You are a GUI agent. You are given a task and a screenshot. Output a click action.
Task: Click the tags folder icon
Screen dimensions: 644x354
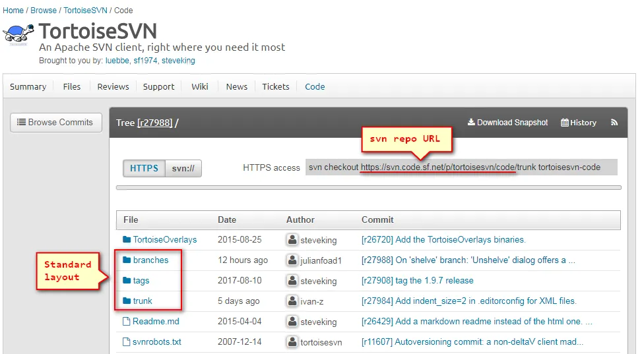[x=127, y=280]
